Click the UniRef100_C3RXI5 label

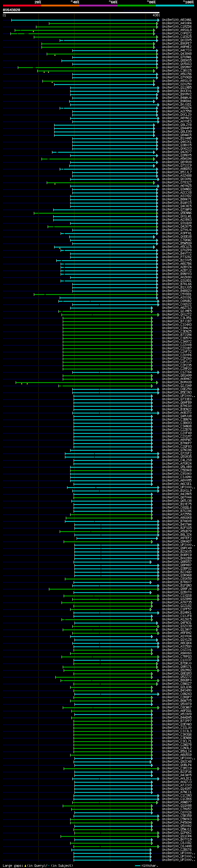176,71
